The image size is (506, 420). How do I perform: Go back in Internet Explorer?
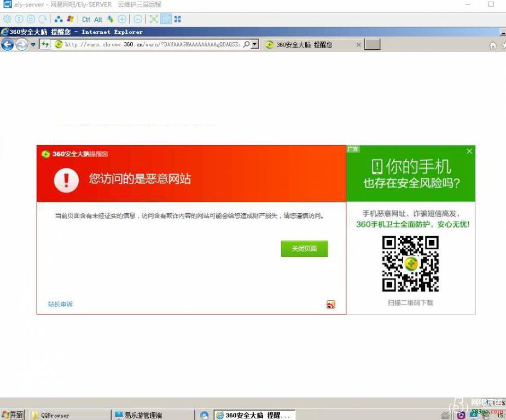tap(8, 44)
